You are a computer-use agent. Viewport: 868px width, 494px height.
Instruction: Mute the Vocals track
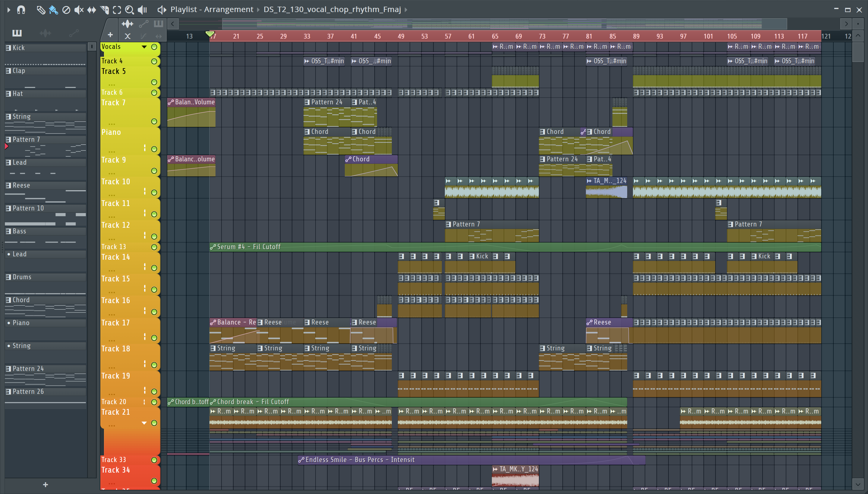tap(154, 47)
